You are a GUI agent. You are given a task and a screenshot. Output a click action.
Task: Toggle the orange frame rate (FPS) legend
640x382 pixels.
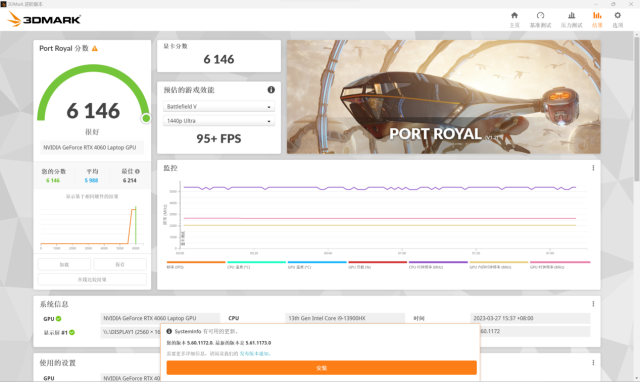(196, 264)
